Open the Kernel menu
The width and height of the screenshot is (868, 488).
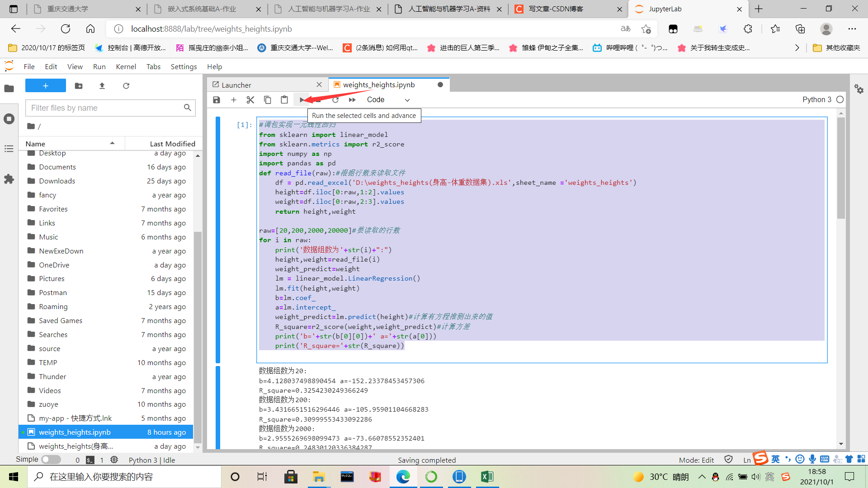[126, 66]
